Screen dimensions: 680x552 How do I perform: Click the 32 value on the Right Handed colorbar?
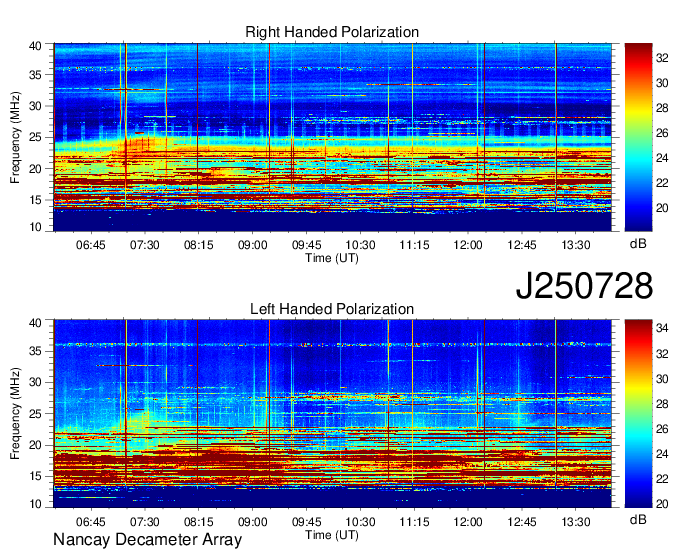(662, 58)
